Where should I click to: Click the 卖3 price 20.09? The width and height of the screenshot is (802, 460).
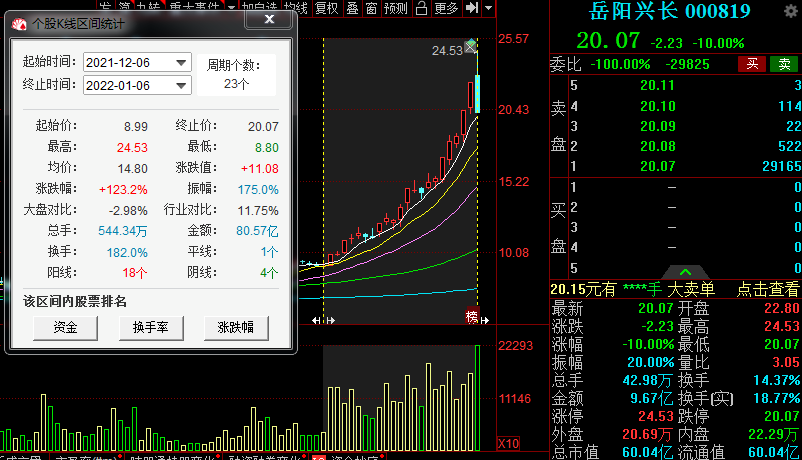pos(658,126)
